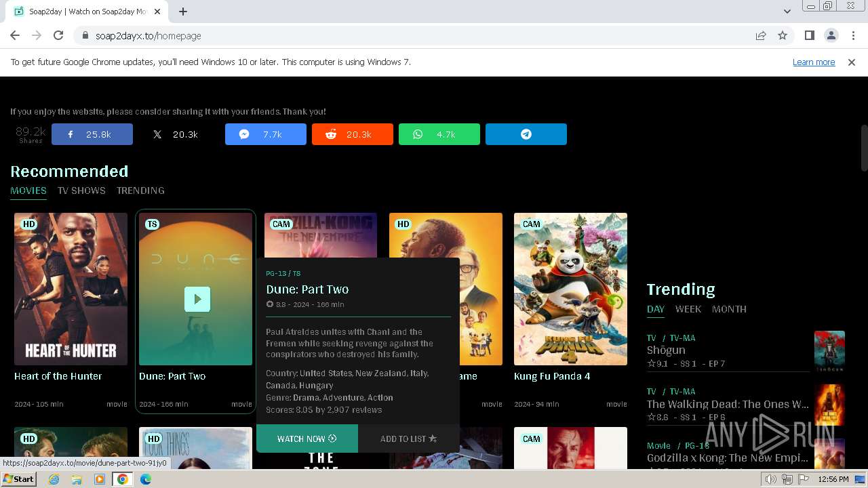Bookmark this page star icon
The image size is (868, 488).
(783, 35)
